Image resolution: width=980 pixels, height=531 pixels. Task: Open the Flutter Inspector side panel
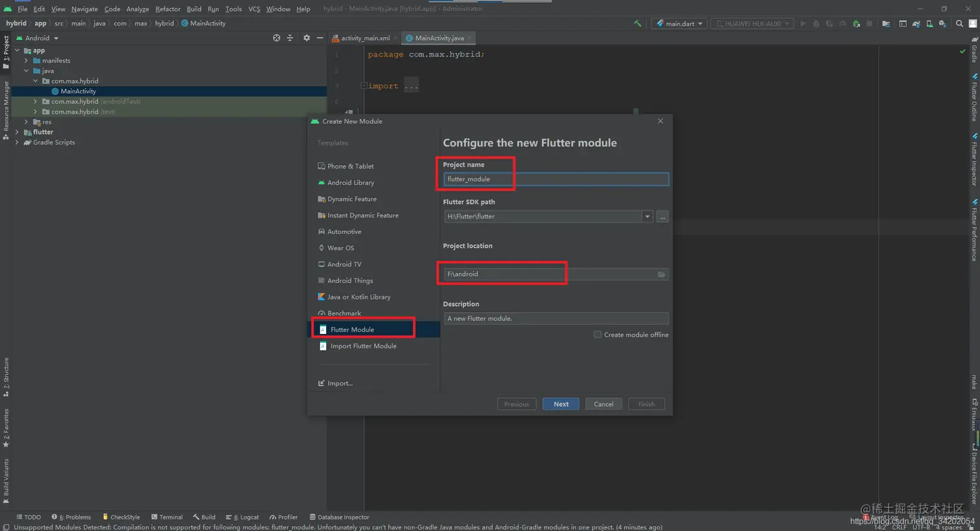tap(974, 159)
